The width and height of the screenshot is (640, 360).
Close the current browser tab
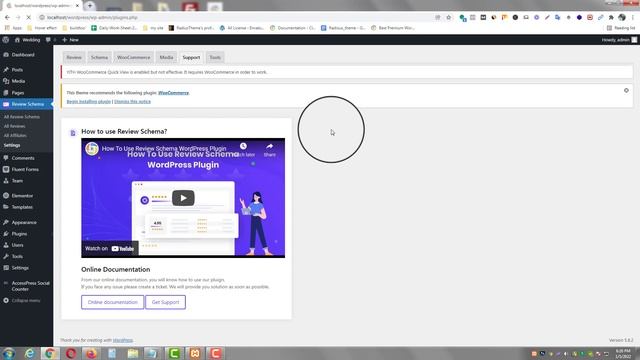(x=77, y=6)
